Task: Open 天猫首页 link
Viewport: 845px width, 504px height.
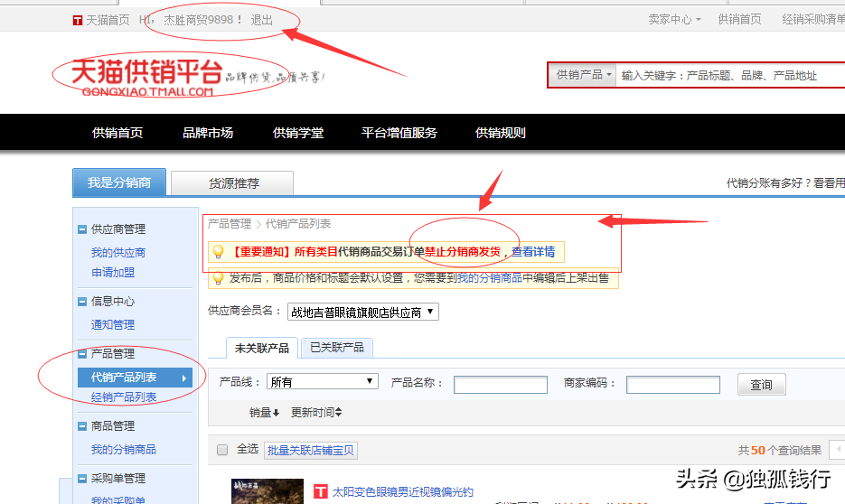Action: (108, 21)
